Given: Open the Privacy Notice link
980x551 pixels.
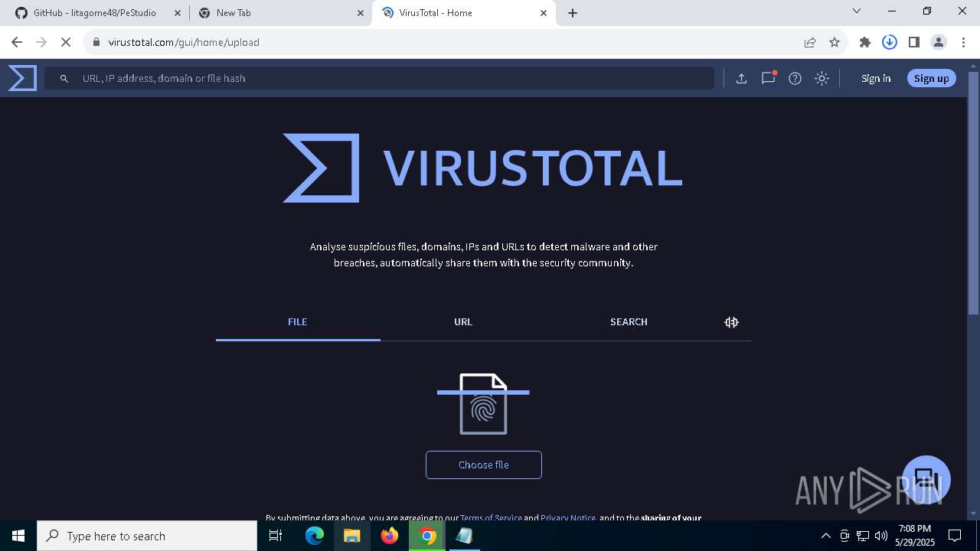Looking at the screenshot, I should (x=568, y=518).
